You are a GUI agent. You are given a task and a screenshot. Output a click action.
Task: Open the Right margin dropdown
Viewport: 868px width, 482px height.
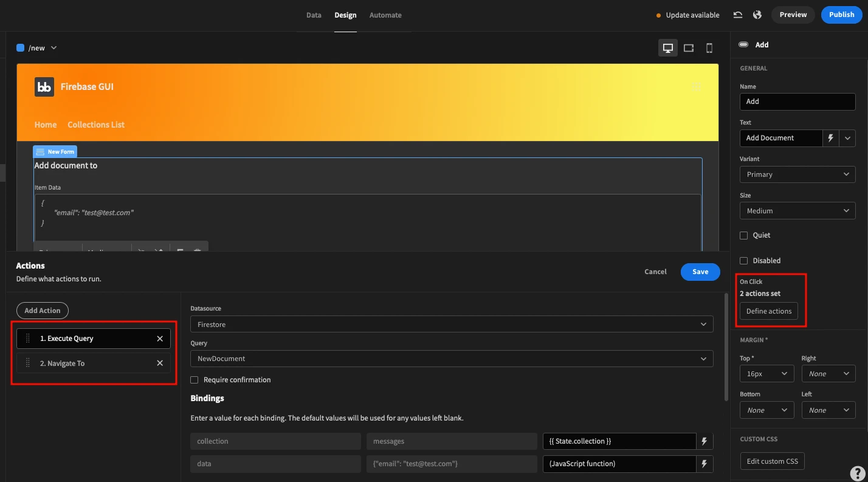(828, 374)
